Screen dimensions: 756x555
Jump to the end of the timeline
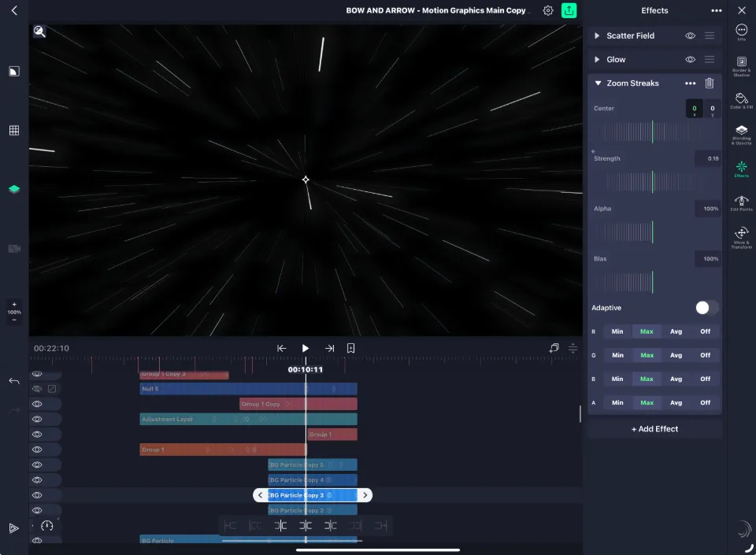click(329, 348)
